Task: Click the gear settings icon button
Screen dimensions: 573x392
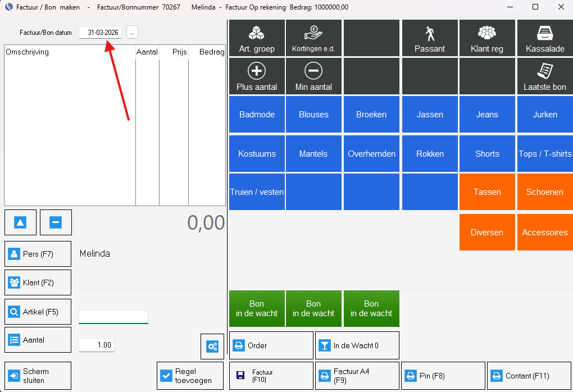Action: [212, 347]
